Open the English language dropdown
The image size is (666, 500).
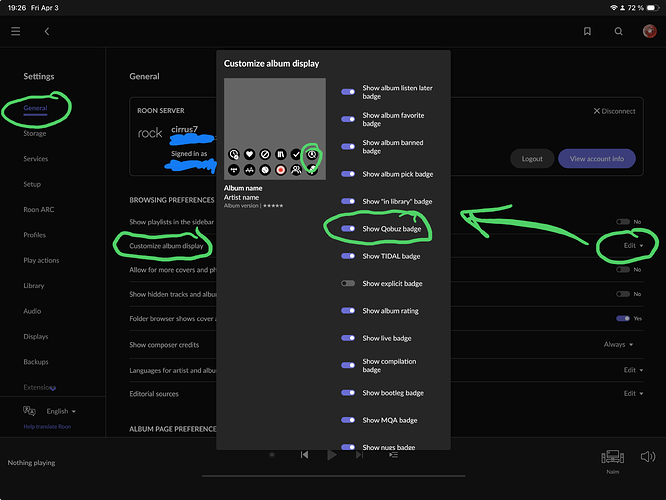61,411
